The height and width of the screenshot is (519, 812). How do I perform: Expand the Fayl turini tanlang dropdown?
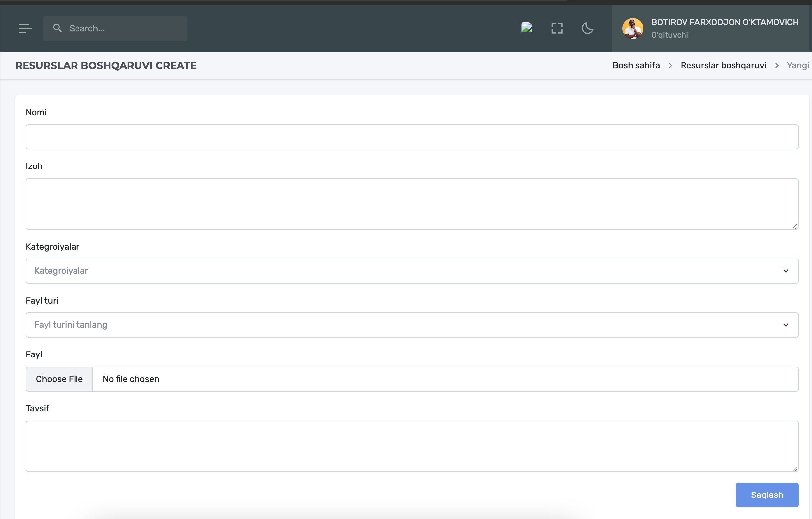412,325
